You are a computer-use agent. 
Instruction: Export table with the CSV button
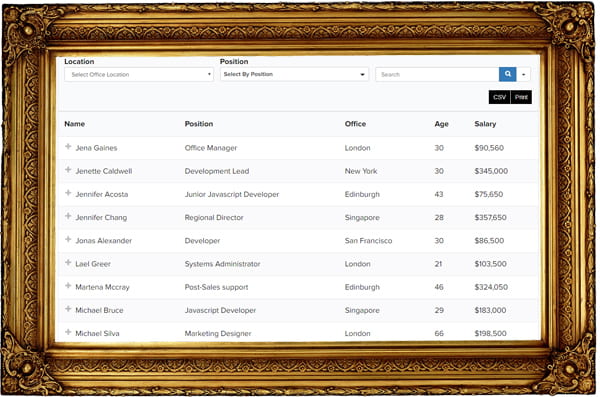coord(499,97)
